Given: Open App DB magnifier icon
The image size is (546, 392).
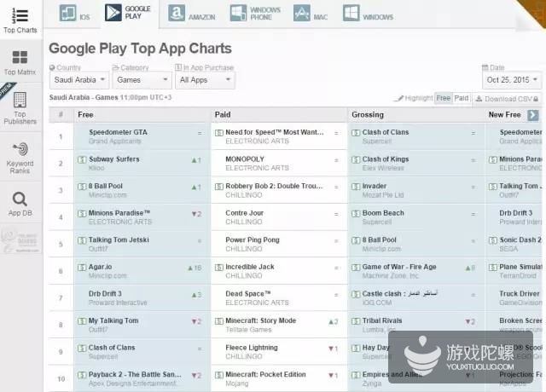Looking at the screenshot, I should (x=20, y=199).
